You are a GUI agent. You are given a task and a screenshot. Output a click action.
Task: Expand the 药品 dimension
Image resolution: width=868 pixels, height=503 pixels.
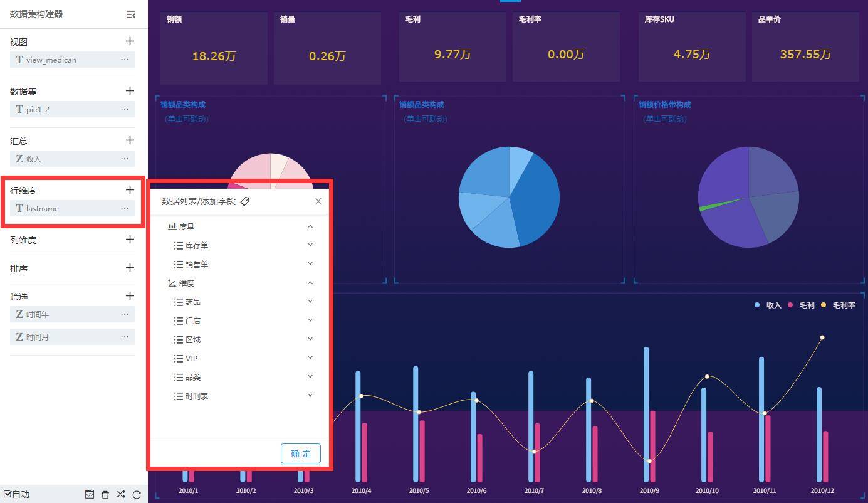(310, 302)
